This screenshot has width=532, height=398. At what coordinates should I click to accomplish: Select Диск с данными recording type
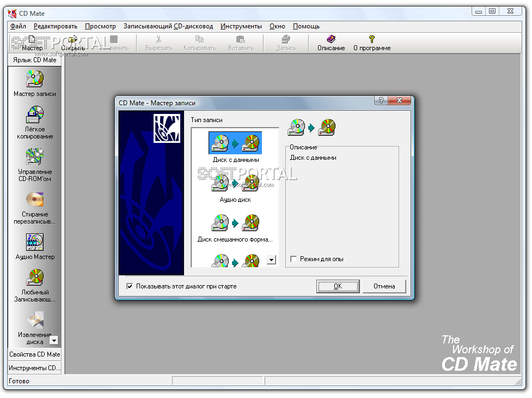[235, 148]
